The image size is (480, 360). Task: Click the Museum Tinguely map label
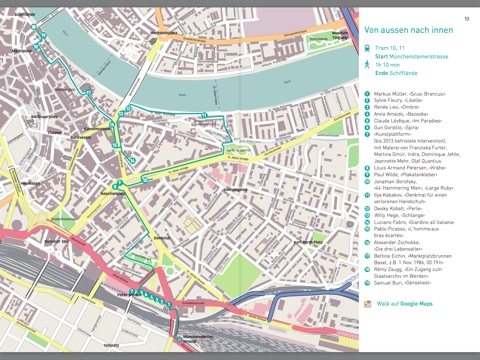pos(340,35)
